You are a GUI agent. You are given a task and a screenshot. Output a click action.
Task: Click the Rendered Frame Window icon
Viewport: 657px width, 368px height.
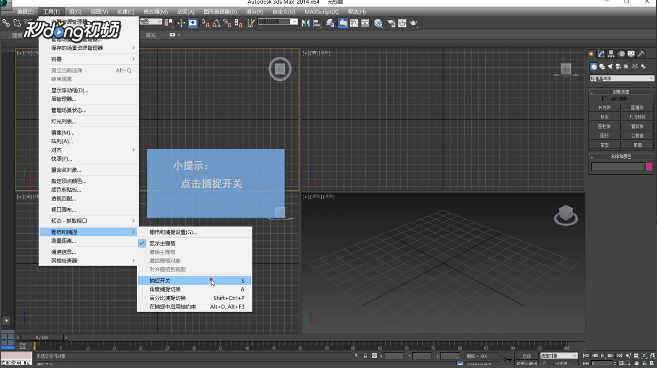coord(402,23)
